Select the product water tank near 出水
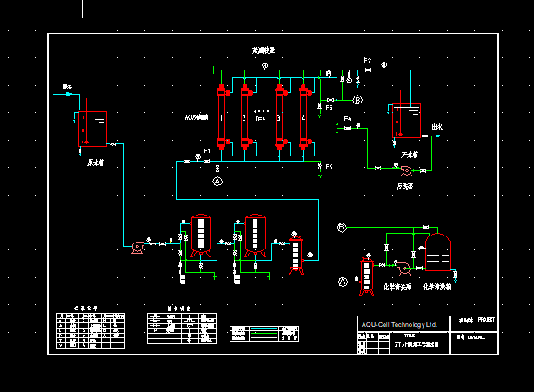 click(x=407, y=121)
